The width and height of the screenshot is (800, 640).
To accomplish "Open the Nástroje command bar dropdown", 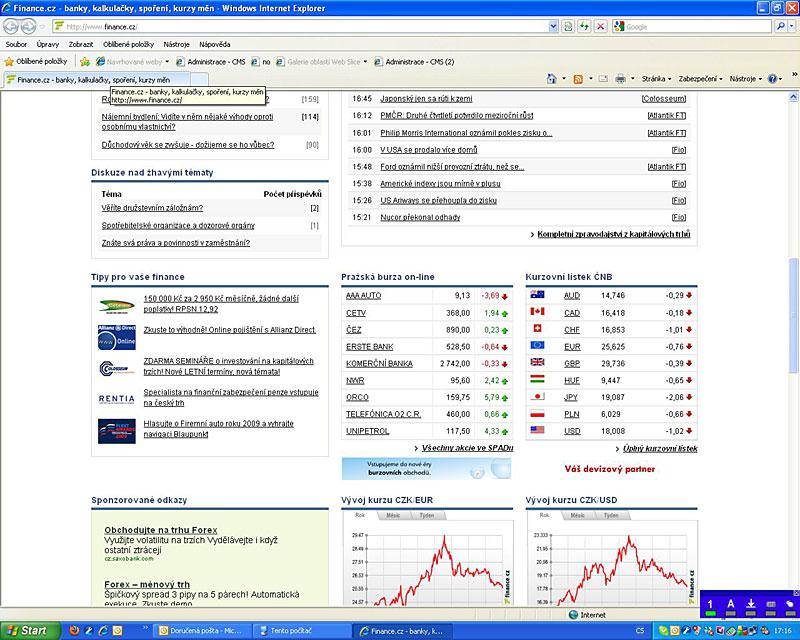I will coord(745,79).
